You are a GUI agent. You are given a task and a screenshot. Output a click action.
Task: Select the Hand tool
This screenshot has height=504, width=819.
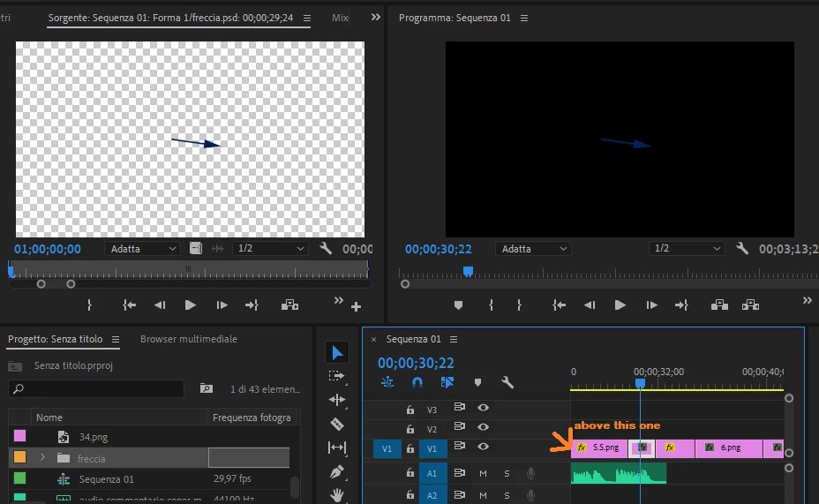point(337,494)
